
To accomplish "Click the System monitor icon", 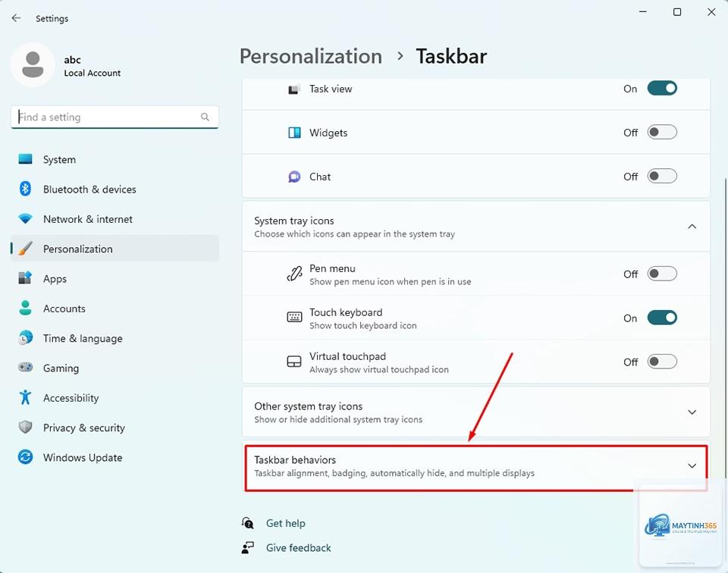I will click(25, 159).
